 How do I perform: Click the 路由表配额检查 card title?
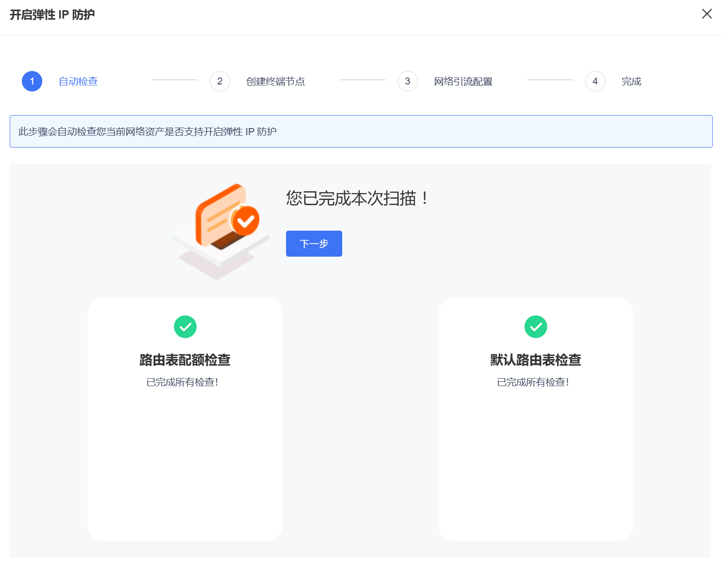click(185, 360)
